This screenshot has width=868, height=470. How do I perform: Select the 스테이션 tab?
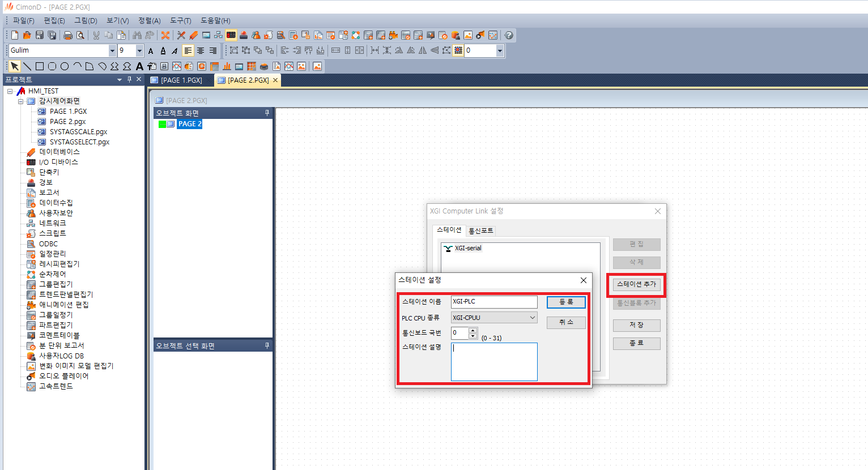coord(449,230)
